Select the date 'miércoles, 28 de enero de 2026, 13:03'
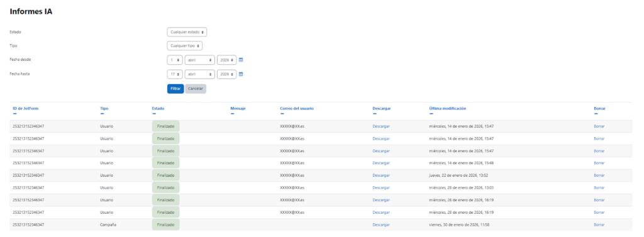Screen dimensions: 644x237 [x=461, y=188]
